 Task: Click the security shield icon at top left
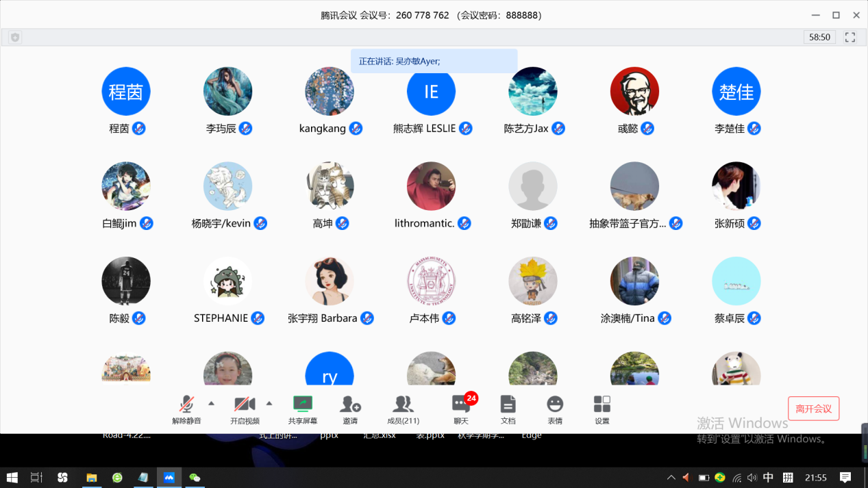click(15, 38)
